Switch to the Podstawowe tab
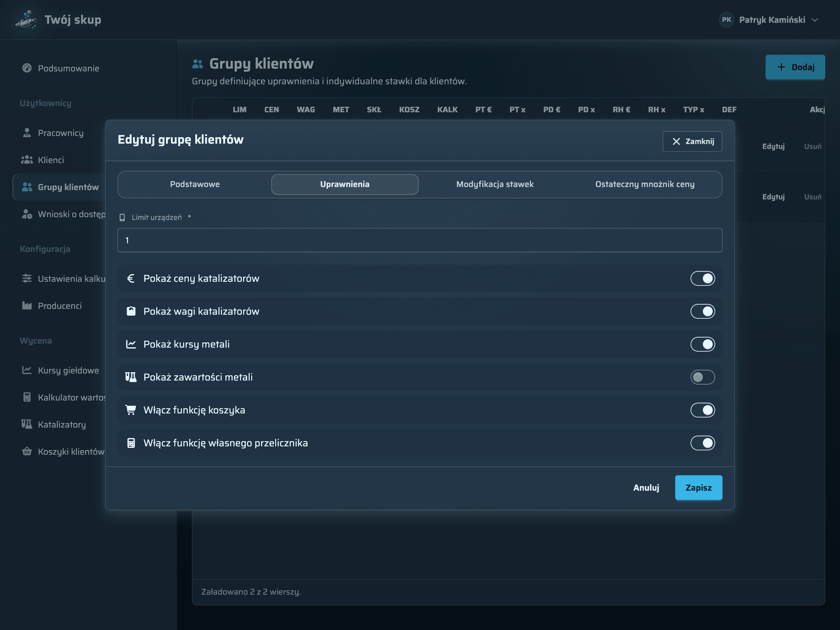840x630 pixels. 195,184
